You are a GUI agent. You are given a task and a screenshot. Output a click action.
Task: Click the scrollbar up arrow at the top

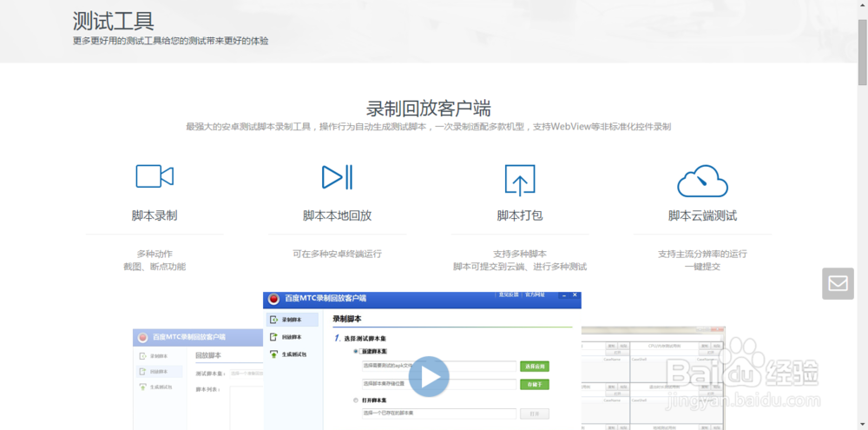tap(863, 5)
